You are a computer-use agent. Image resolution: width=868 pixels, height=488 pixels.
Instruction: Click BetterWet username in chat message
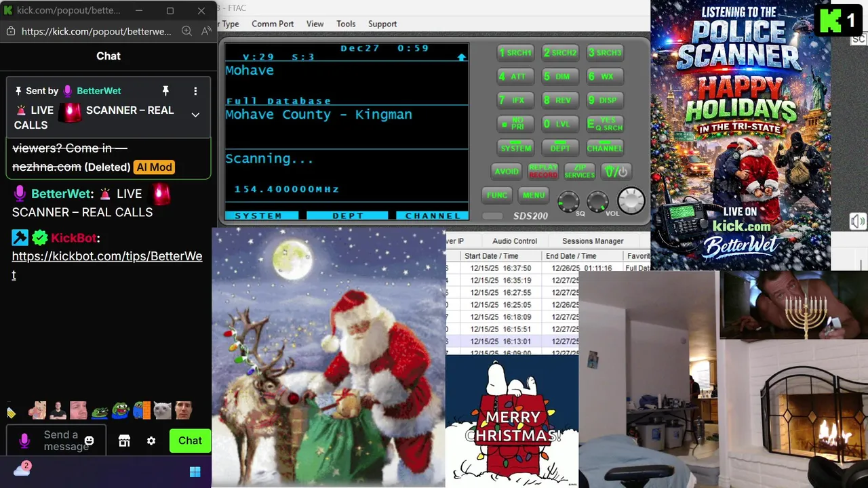[61, 194]
